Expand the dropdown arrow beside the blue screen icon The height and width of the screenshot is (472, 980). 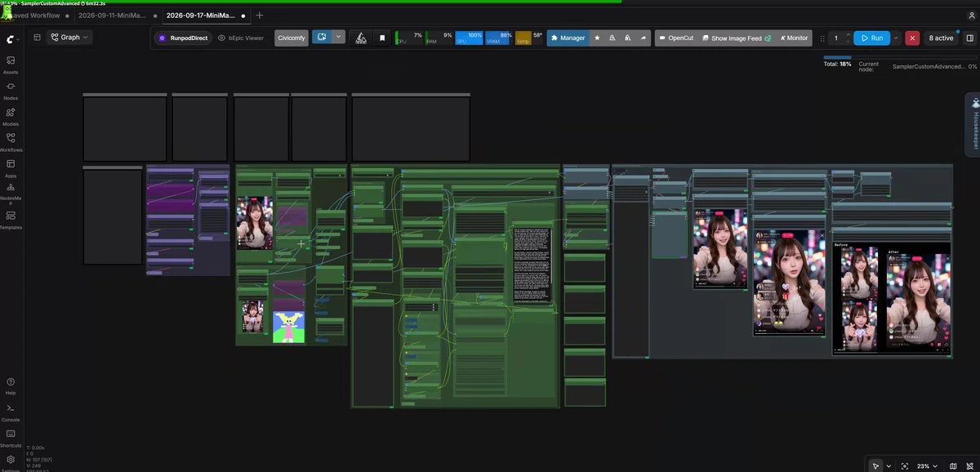(x=338, y=37)
